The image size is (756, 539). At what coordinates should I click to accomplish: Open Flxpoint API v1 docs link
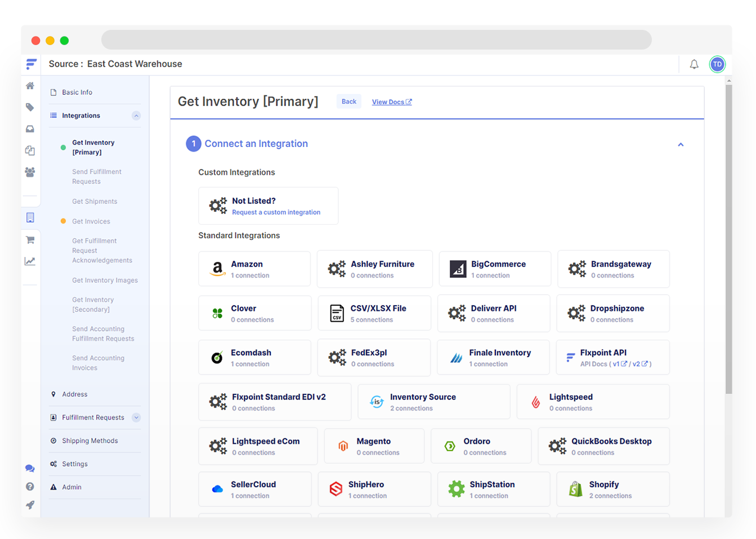pos(620,364)
